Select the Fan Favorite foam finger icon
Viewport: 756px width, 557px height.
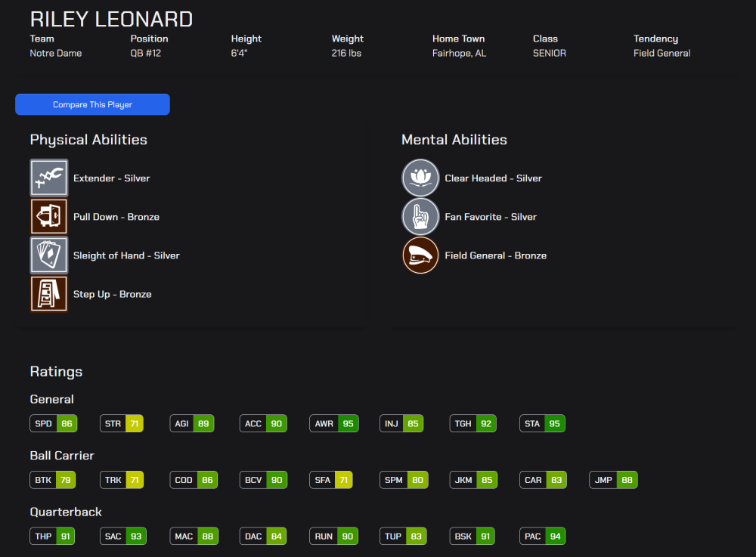420,217
